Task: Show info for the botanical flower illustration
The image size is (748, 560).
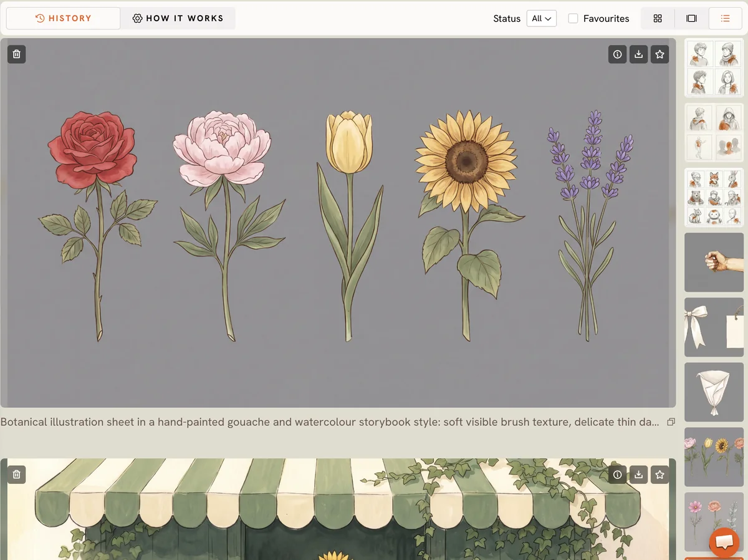Action: (617, 54)
